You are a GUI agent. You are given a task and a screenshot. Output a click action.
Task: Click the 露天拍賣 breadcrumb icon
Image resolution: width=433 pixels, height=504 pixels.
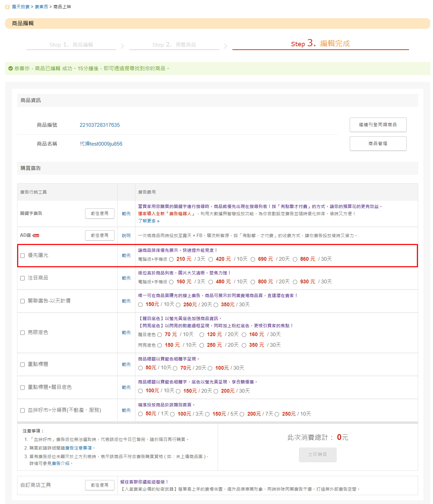8,7
